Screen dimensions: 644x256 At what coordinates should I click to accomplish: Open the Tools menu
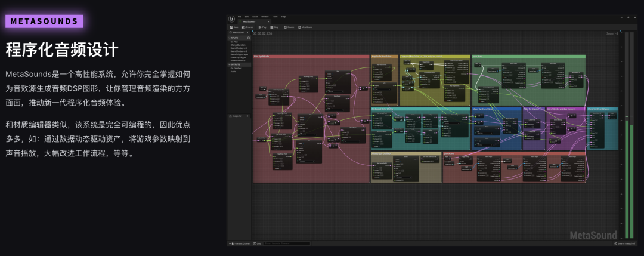(275, 17)
